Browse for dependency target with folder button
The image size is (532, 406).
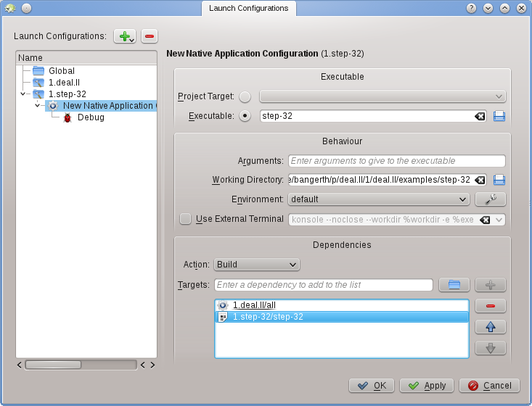point(454,285)
